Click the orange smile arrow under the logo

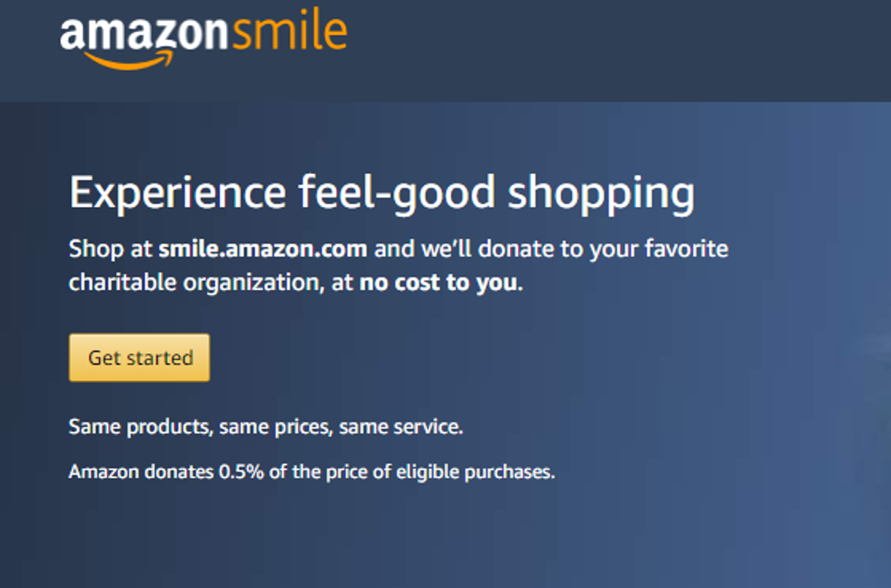tap(130, 60)
